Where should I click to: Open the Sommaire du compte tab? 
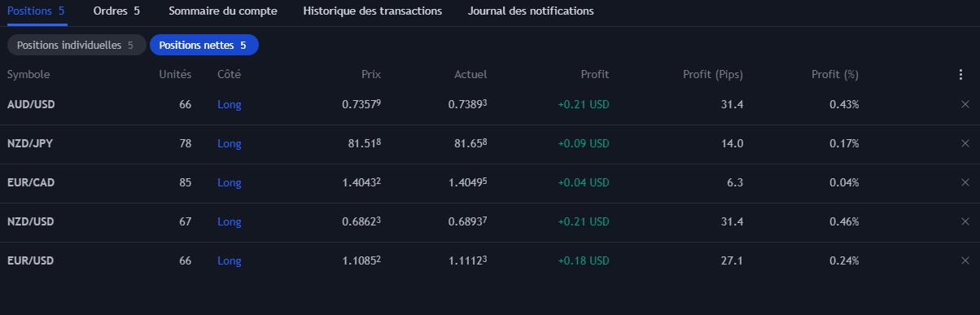coord(223,11)
